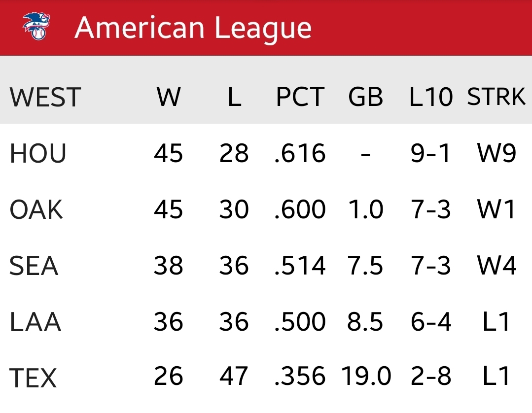The width and height of the screenshot is (532, 413).
Task: Select OAK's .600 winning percentage
Action: click(x=300, y=209)
